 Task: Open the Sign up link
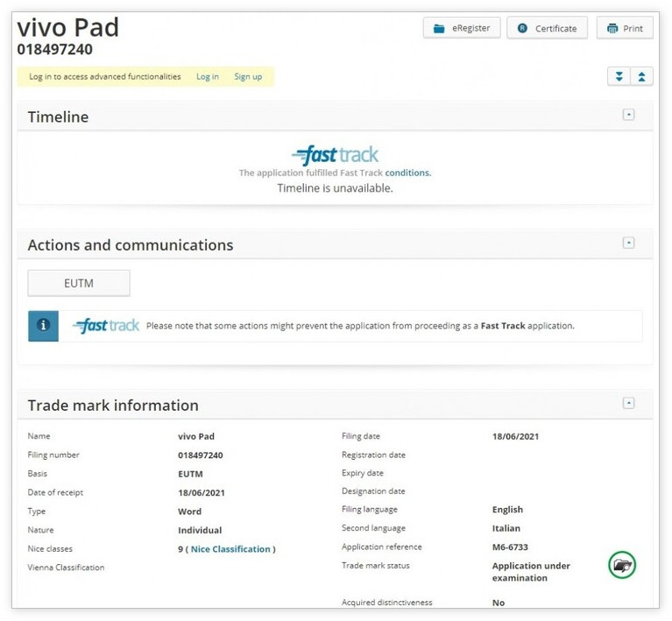point(248,77)
